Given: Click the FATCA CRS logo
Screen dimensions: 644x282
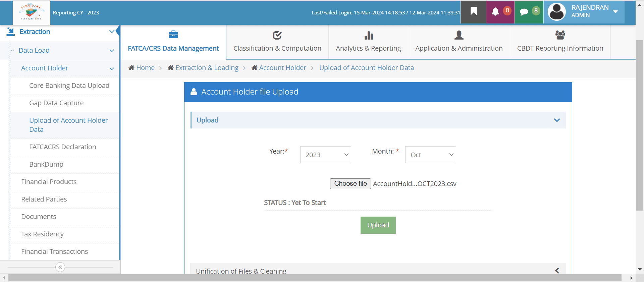Looking at the screenshot, I should point(32,12).
